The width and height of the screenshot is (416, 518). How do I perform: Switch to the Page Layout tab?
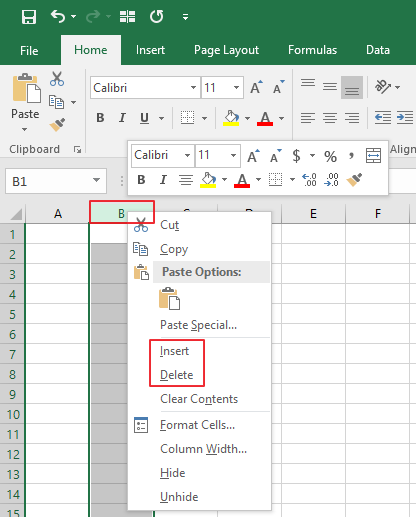(226, 50)
